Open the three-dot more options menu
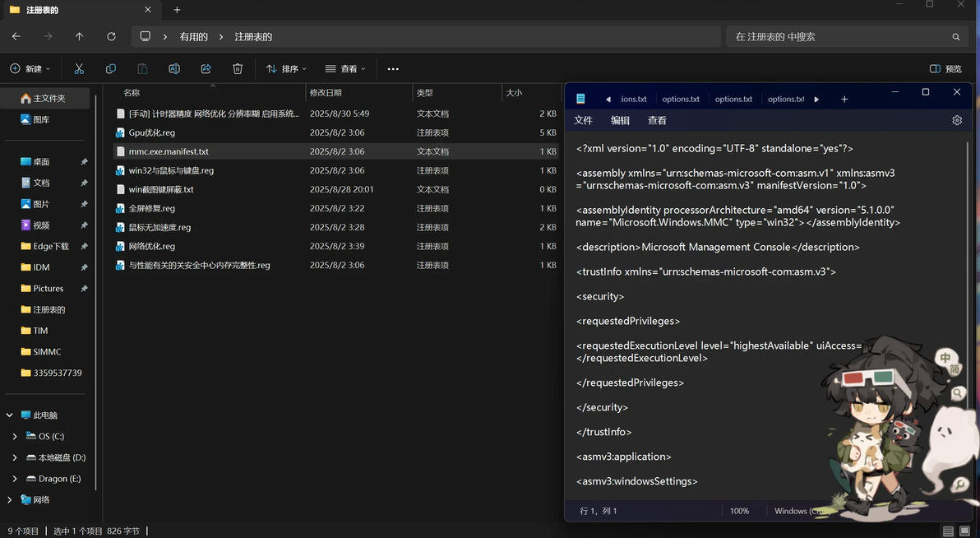The image size is (980, 538). point(393,69)
